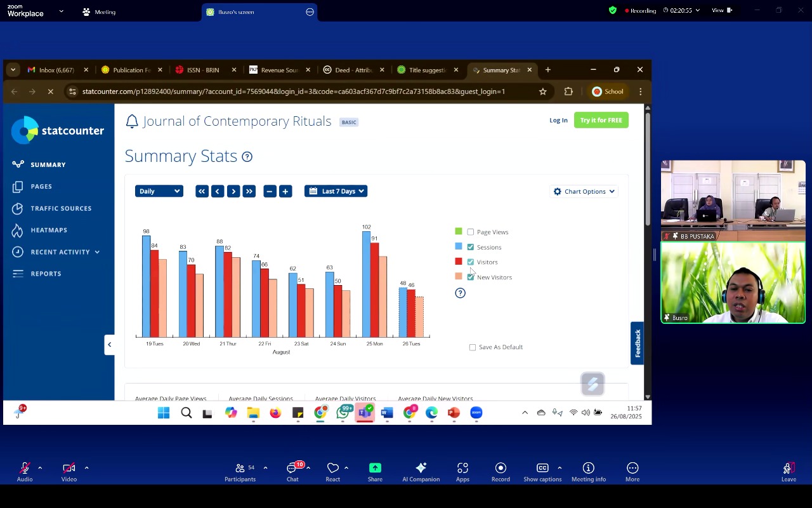Open the Daily interval dropdown
The image size is (812, 508).
pyautogui.click(x=159, y=191)
